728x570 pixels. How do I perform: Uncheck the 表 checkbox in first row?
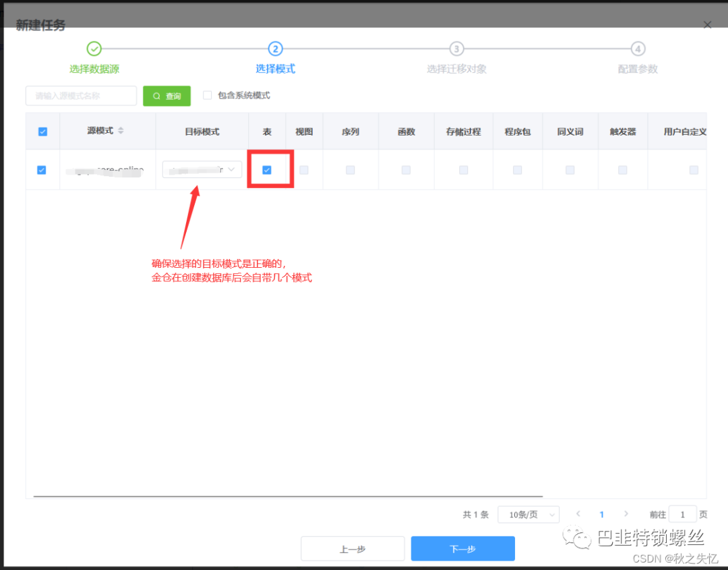tap(267, 170)
